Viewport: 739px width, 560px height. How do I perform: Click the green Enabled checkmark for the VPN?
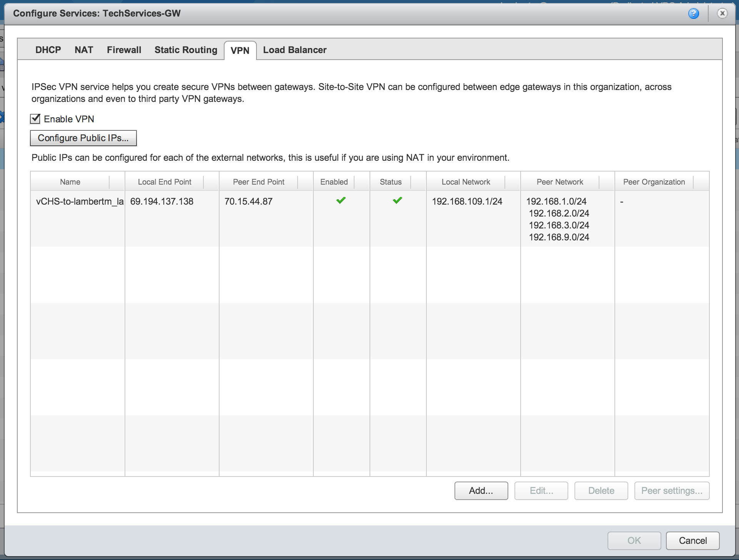pyautogui.click(x=341, y=200)
